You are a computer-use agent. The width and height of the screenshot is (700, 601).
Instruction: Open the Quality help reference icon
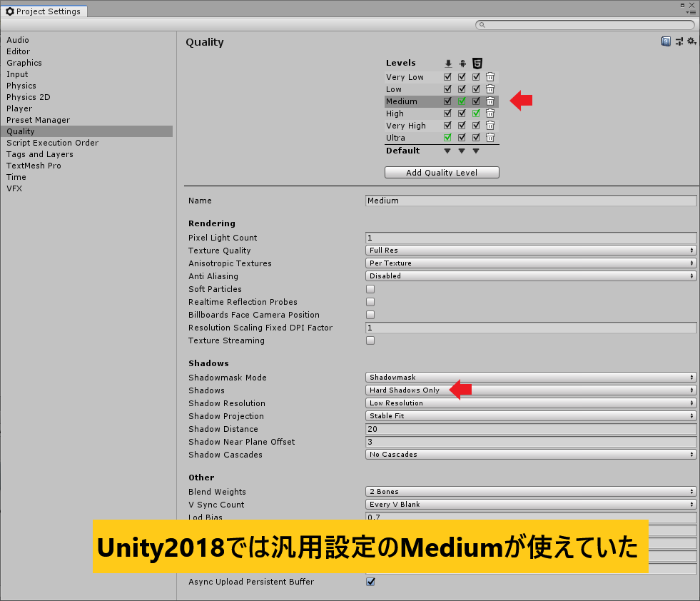(666, 41)
